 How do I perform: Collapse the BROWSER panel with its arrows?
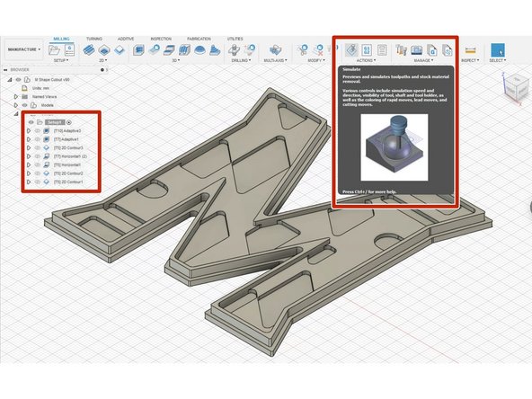[x=5, y=70]
